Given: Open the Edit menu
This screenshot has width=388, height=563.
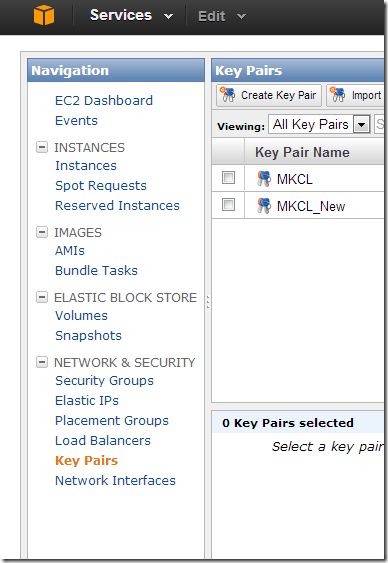Looking at the screenshot, I should (222, 16).
